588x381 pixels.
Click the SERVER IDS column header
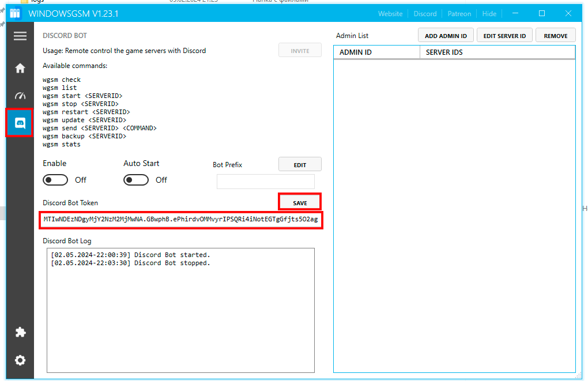pos(497,52)
